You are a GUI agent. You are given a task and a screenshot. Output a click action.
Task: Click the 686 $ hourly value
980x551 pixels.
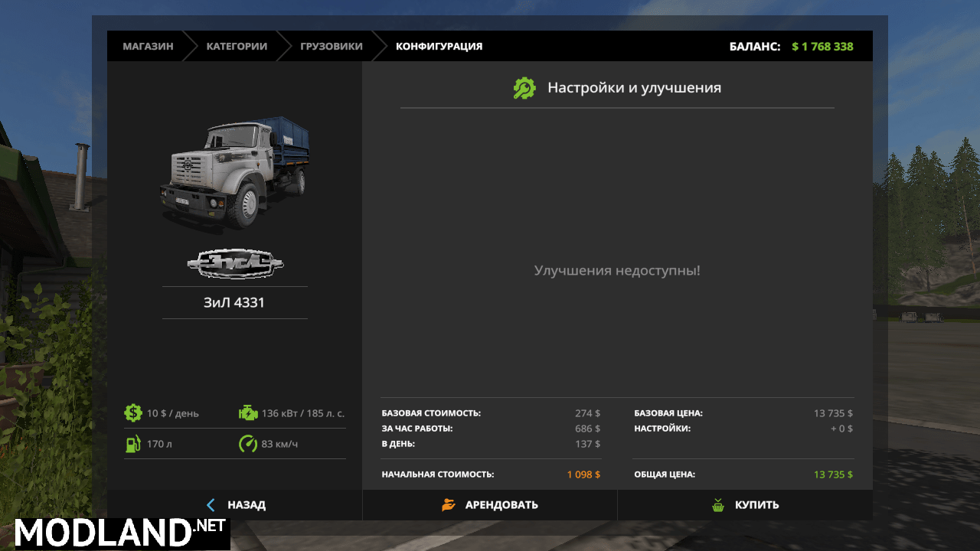pyautogui.click(x=588, y=429)
